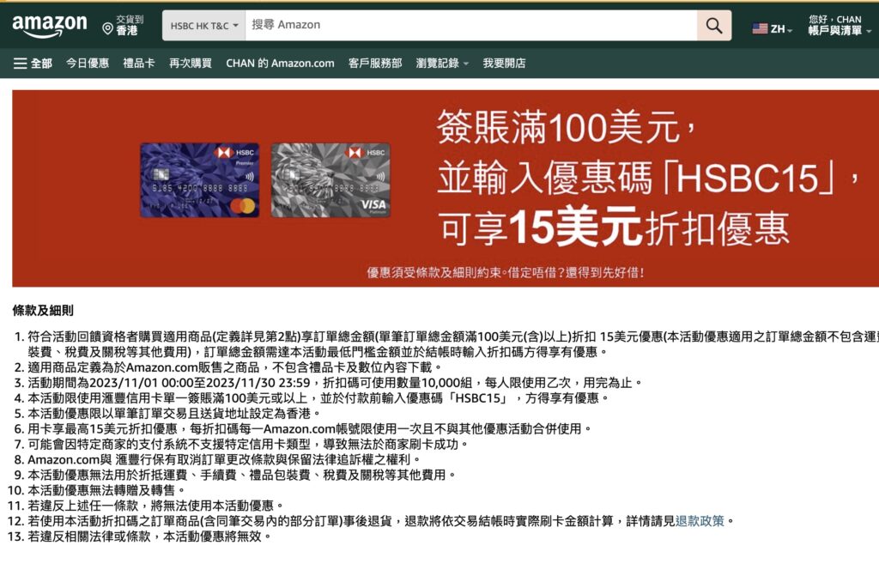This screenshot has width=879, height=588.
Task: Click the grey HSBC Visa Platinum card image
Action: 330,180
